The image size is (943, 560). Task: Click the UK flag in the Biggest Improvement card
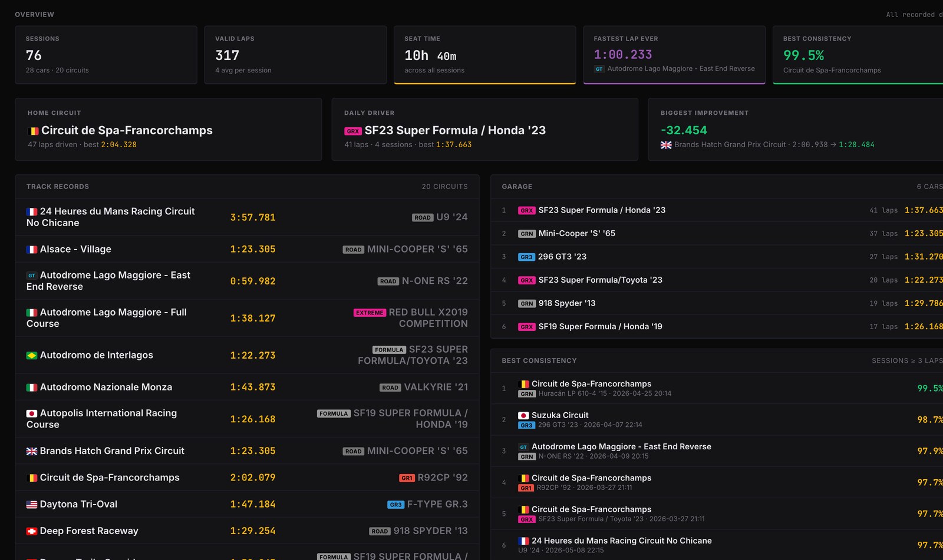[666, 145]
